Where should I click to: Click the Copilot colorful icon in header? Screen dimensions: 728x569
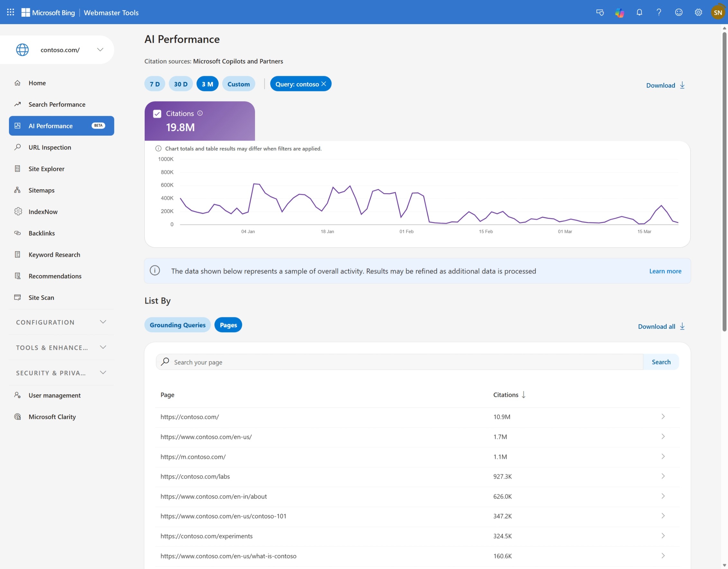(619, 13)
